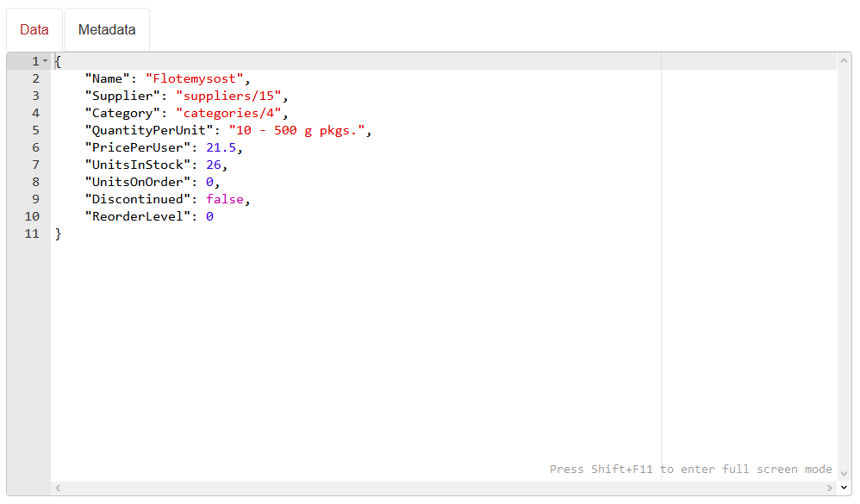Click the "Category" key
This screenshot has width=860, height=504.
tap(122, 113)
